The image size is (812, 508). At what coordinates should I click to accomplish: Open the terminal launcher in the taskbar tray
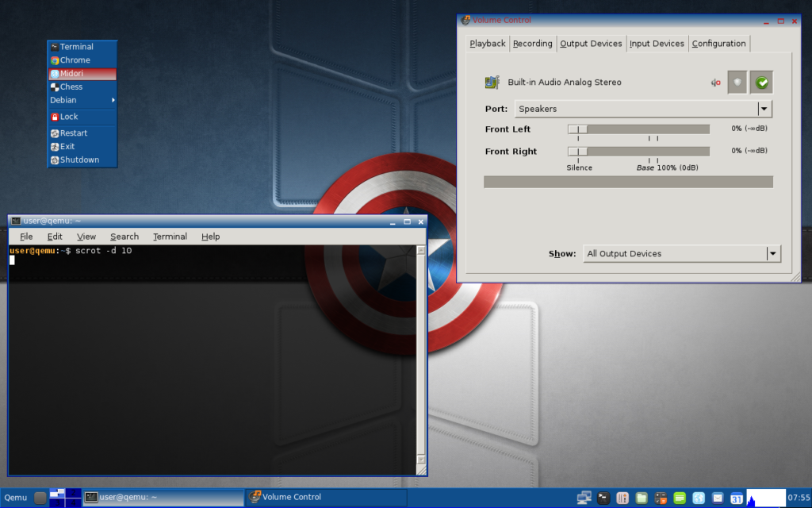coord(603,498)
